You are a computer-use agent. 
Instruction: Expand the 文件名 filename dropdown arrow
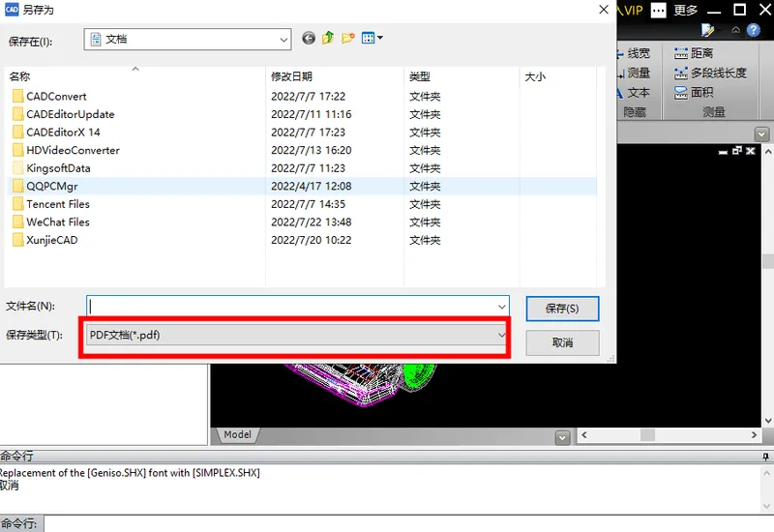(501, 307)
